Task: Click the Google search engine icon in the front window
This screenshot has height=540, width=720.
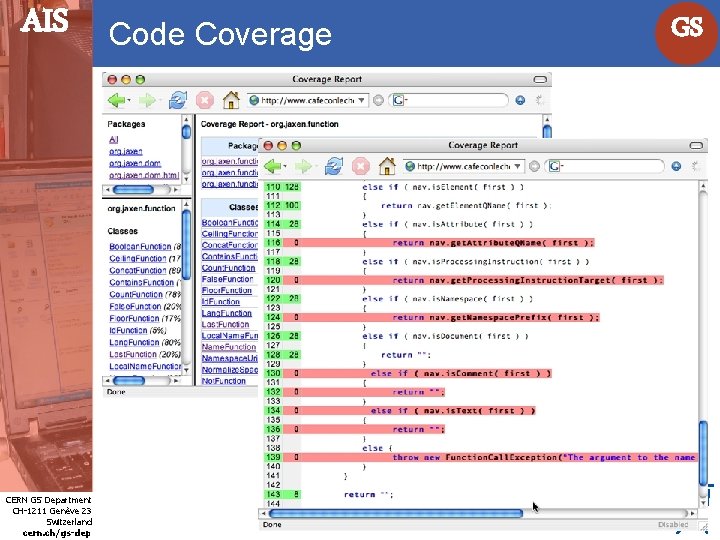Action: 554,166
